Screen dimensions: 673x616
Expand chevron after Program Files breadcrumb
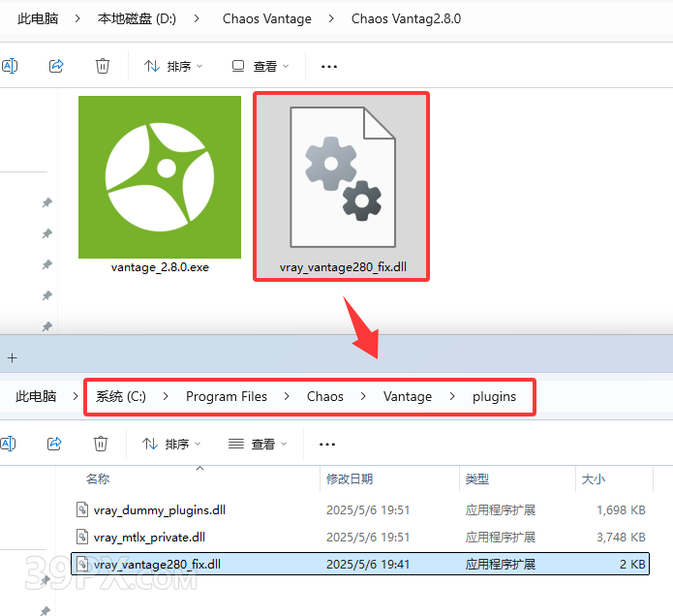(x=287, y=396)
